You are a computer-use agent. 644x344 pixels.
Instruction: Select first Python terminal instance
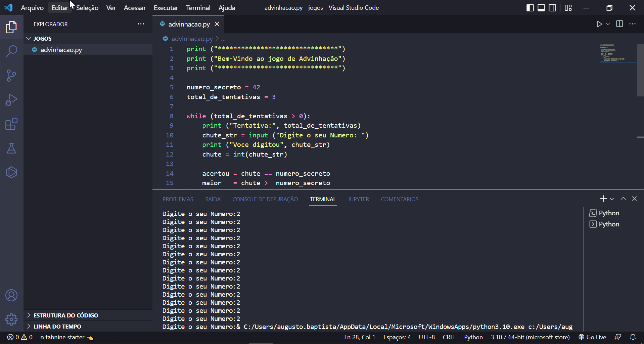(x=604, y=213)
